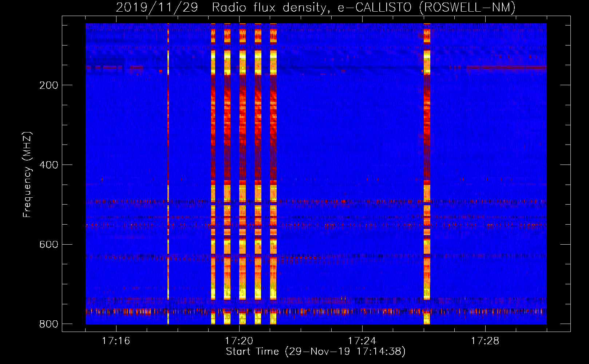
Task: Click the 800 frequency tick label
Action: click(49, 324)
